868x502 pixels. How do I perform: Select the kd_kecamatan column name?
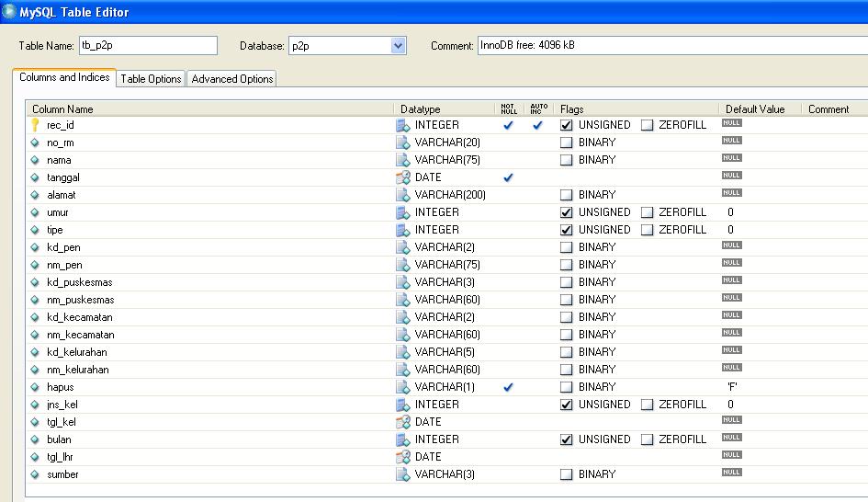(x=80, y=317)
